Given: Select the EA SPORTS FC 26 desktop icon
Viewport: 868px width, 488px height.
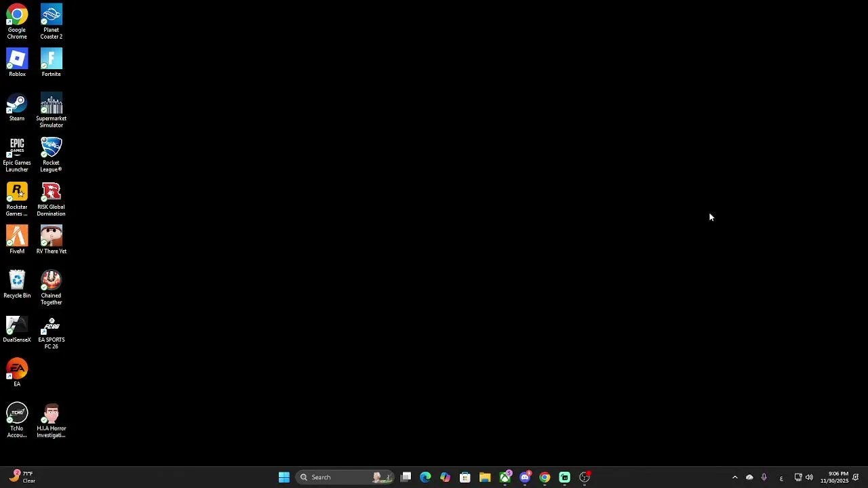Looking at the screenshot, I should [51, 332].
